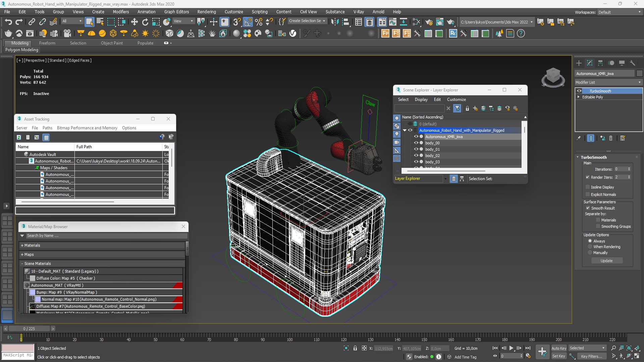
Task: Open the Rendering menu
Action: pyautogui.click(x=206, y=12)
